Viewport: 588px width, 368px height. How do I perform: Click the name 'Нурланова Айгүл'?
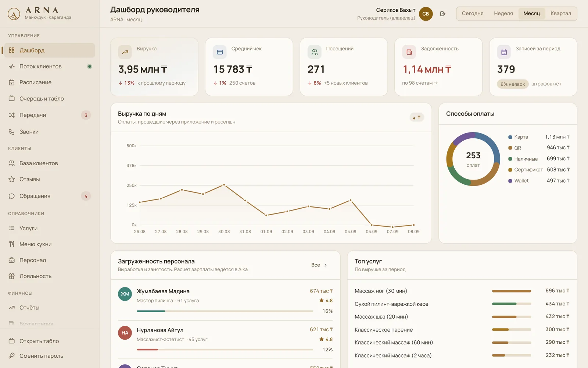[x=160, y=330]
